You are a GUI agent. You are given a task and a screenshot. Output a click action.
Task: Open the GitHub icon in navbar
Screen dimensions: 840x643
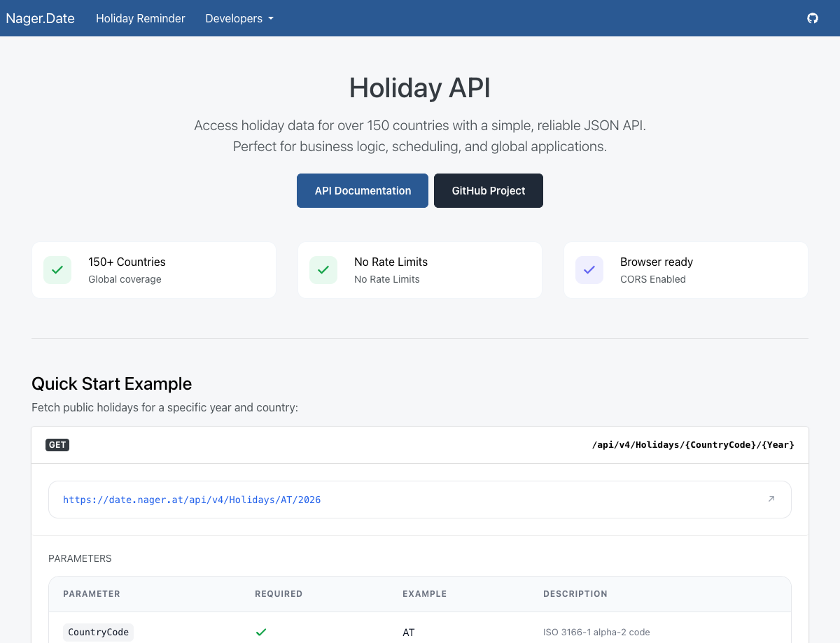(813, 18)
